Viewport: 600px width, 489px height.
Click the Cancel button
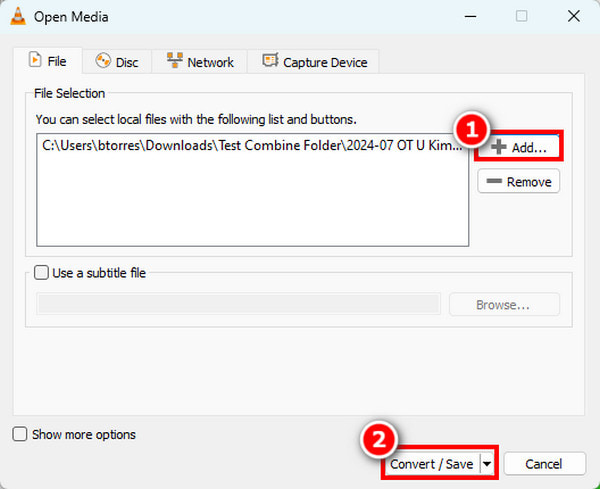[545, 464]
